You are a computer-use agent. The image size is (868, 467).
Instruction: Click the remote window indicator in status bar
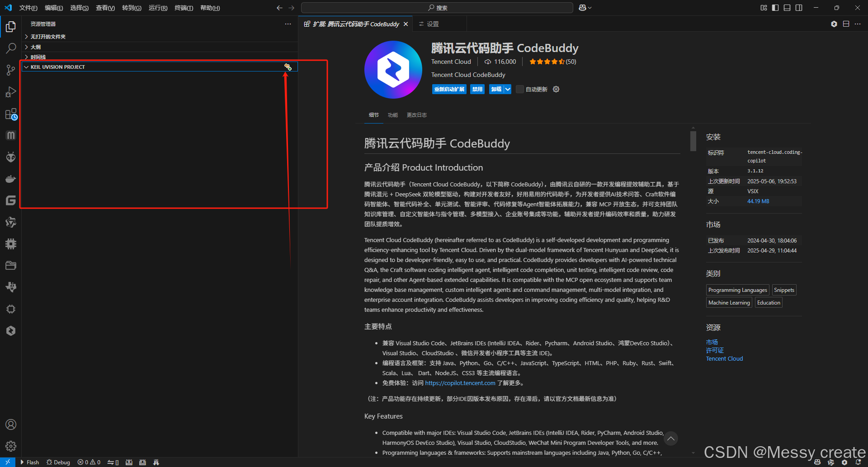[8, 462]
